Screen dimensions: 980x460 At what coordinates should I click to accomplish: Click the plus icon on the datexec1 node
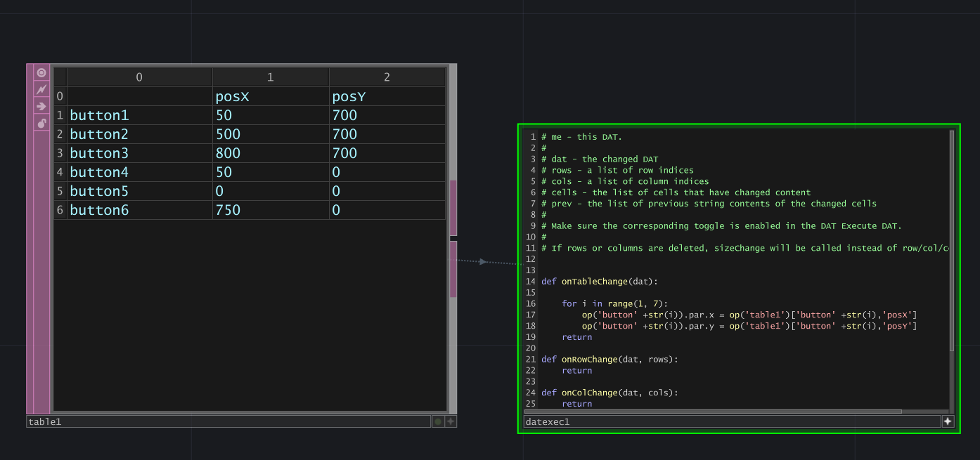coord(948,421)
